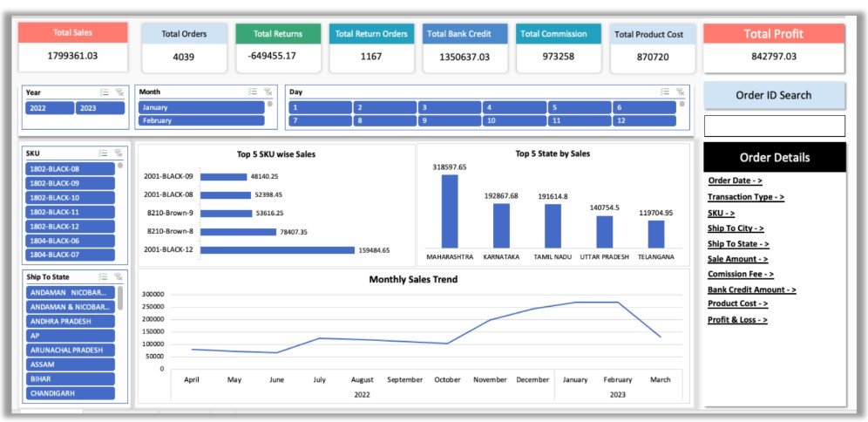Click the Order ID Search header

(774, 95)
